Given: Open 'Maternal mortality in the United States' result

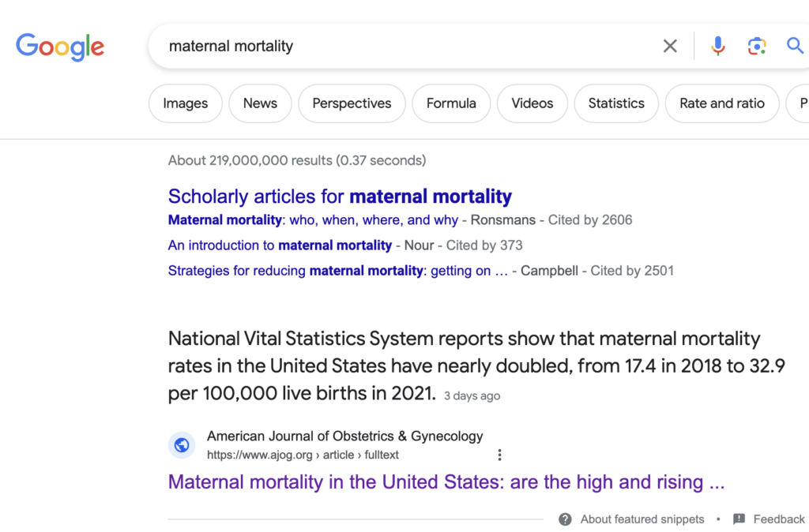Looking at the screenshot, I should [446, 482].
